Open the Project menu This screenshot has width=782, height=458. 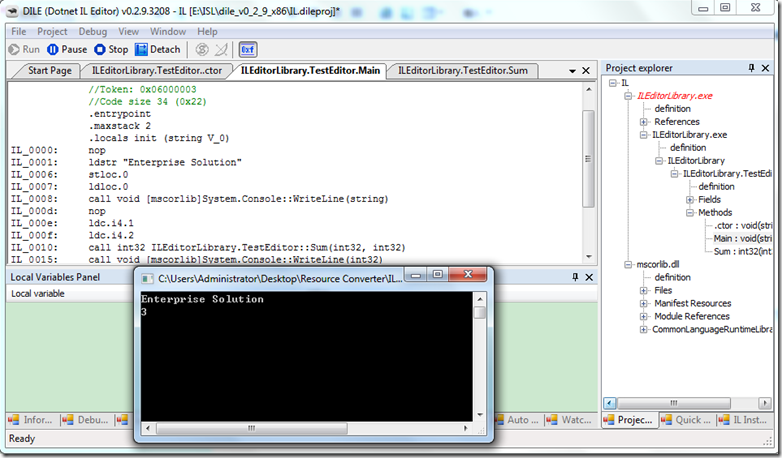click(x=52, y=31)
